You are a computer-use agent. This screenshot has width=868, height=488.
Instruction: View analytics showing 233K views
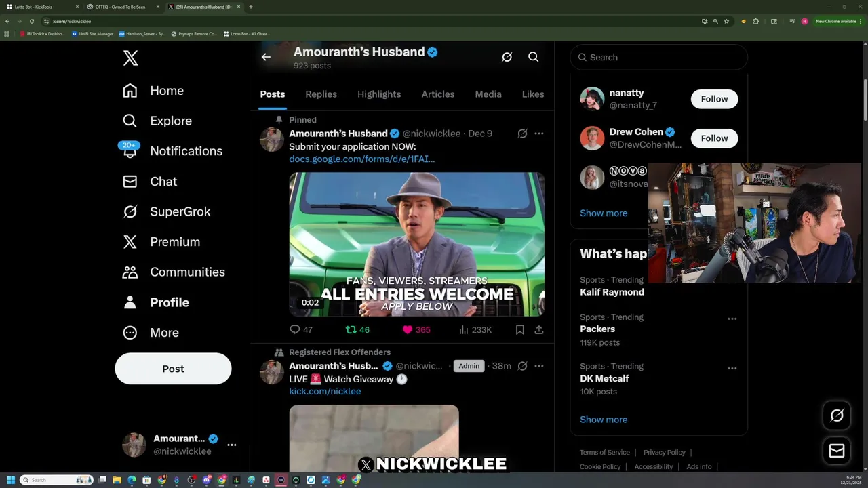point(475,330)
